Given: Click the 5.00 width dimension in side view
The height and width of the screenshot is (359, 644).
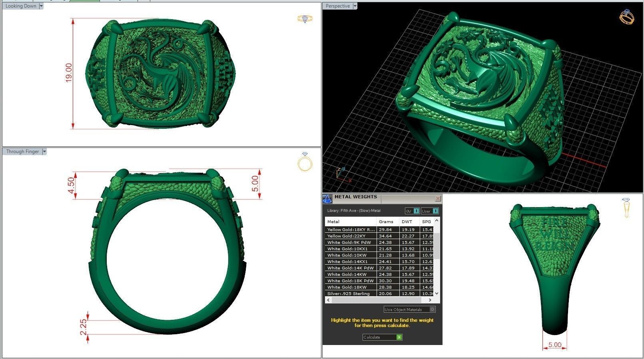Looking at the screenshot, I should point(555,345).
